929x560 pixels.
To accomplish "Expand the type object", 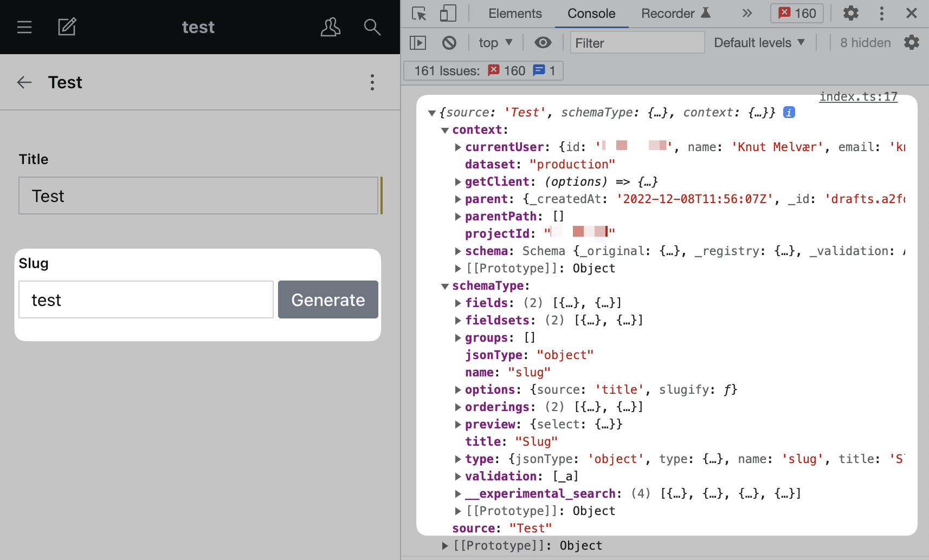I will point(458,459).
